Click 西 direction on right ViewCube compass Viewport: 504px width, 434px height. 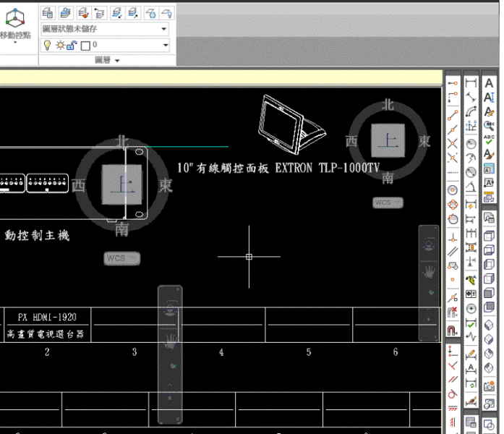(351, 142)
